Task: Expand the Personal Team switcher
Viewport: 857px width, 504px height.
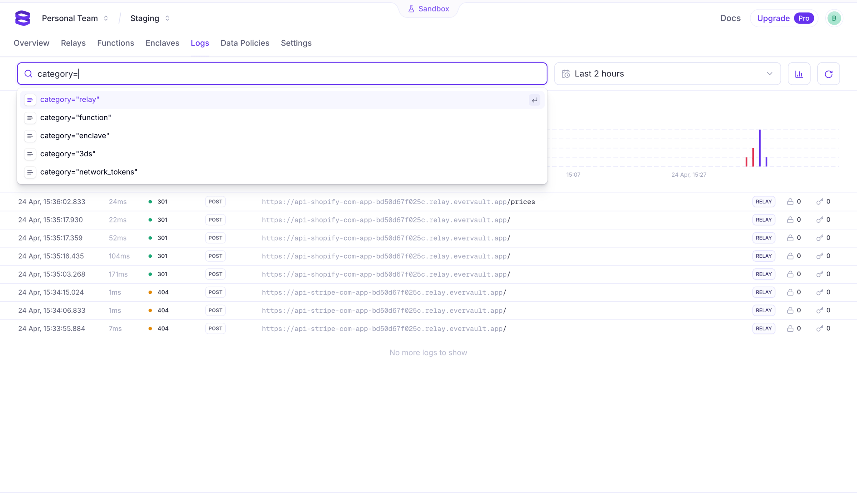Action: pos(75,18)
